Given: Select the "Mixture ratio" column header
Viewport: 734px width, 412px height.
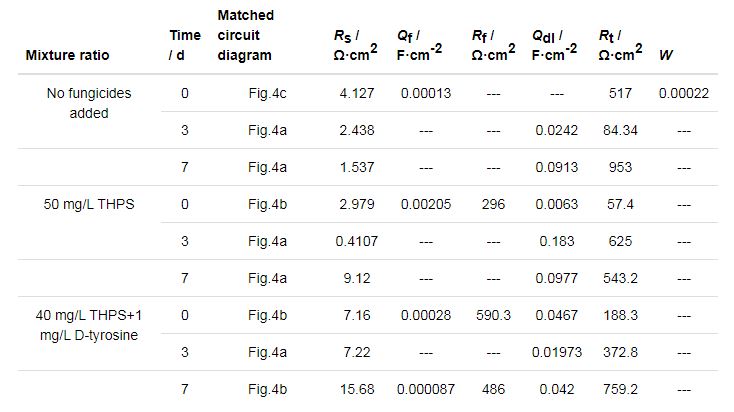Looking at the screenshot, I should (67, 54).
